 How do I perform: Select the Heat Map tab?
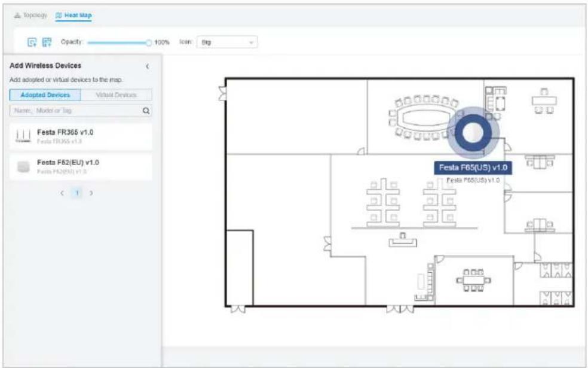tap(73, 16)
